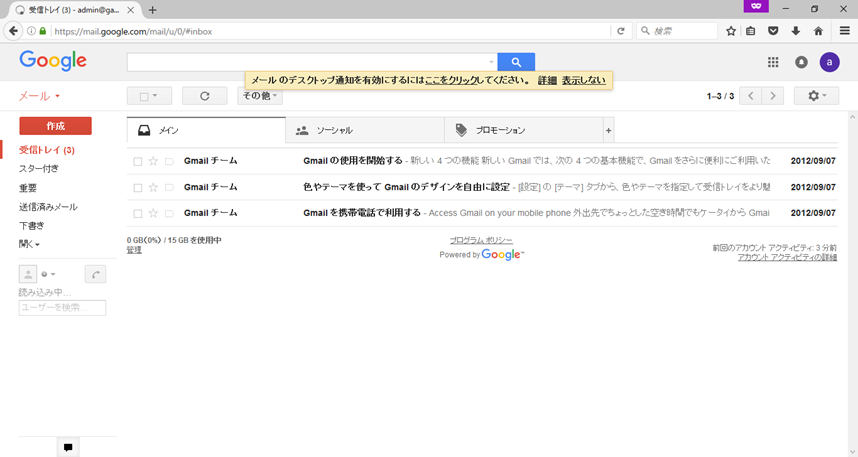858x457 pixels.
Task: Focus the ユーザーを検索 chat search field
Action: point(62,308)
